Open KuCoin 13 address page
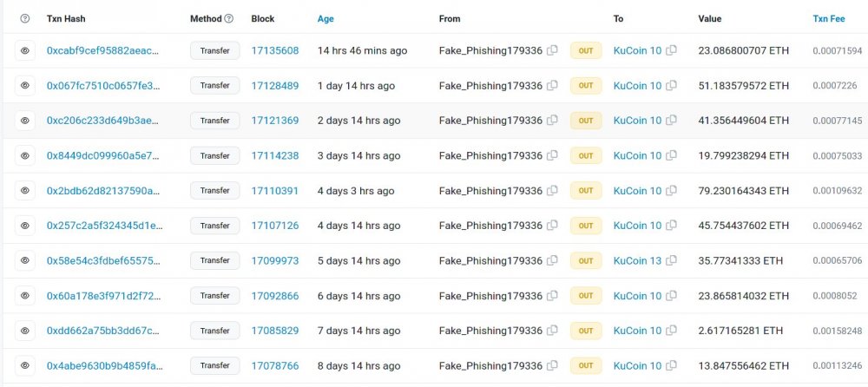The image size is (868, 387). click(x=637, y=260)
